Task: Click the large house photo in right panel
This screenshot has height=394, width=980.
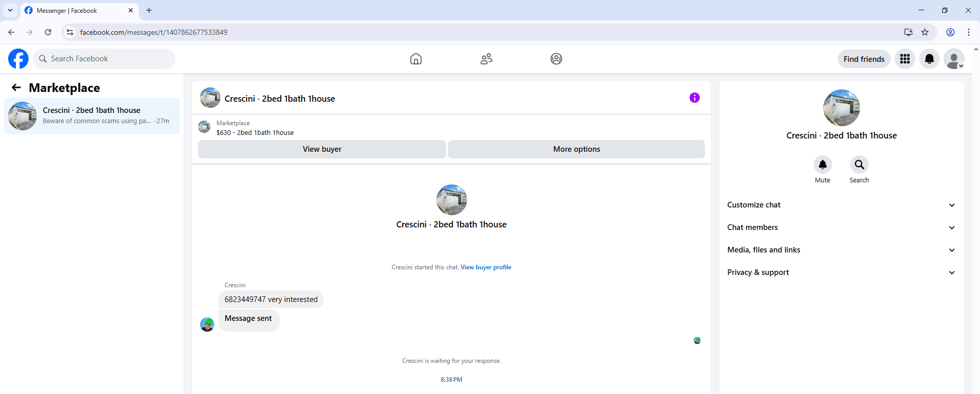Action: point(842,108)
